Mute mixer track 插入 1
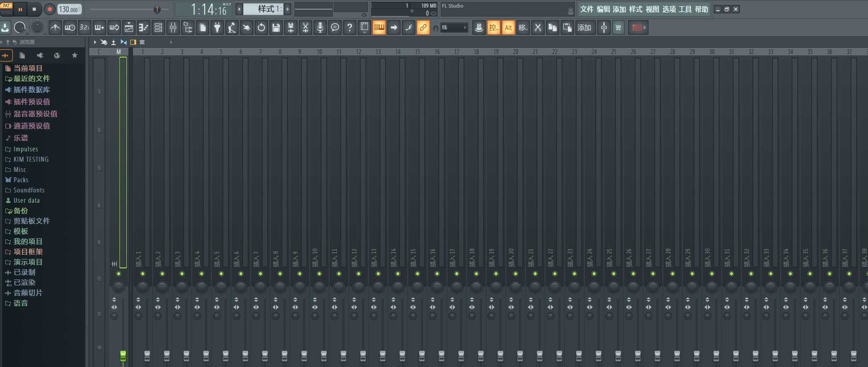This screenshot has width=868, height=367. point(143,274)
